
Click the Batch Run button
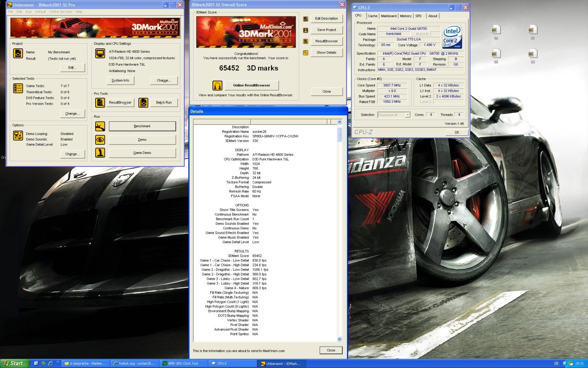click(x=164, y=103)
